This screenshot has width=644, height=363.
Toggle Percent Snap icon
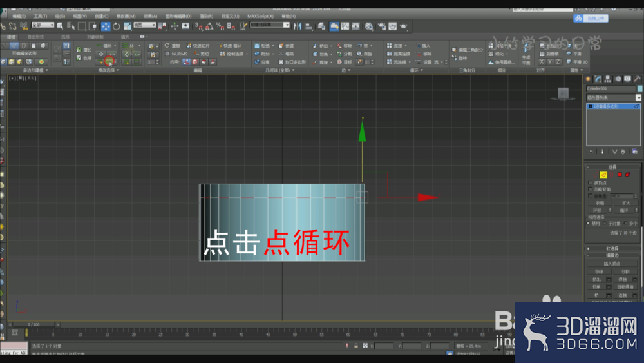coord(220,26)
